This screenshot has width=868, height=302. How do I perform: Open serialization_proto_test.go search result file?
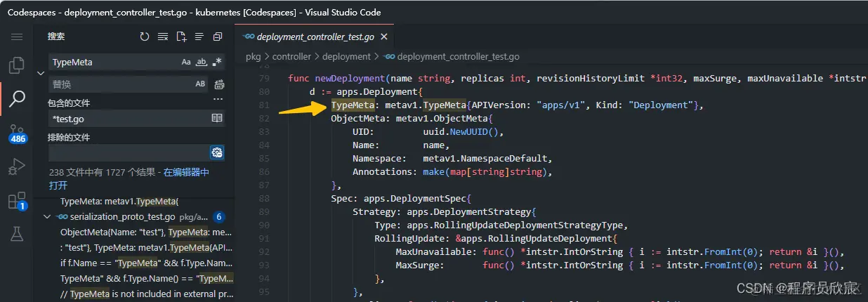(123, 217)
